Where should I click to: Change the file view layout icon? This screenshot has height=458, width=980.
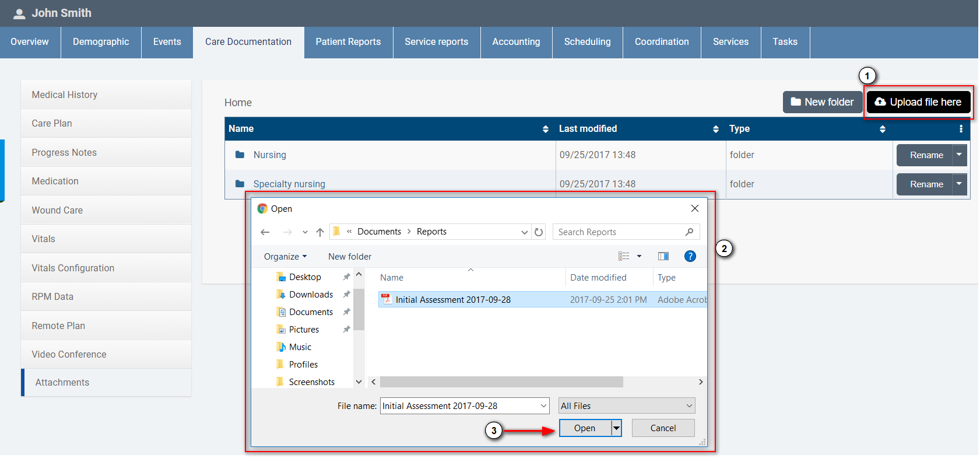(x=624, y=256)
